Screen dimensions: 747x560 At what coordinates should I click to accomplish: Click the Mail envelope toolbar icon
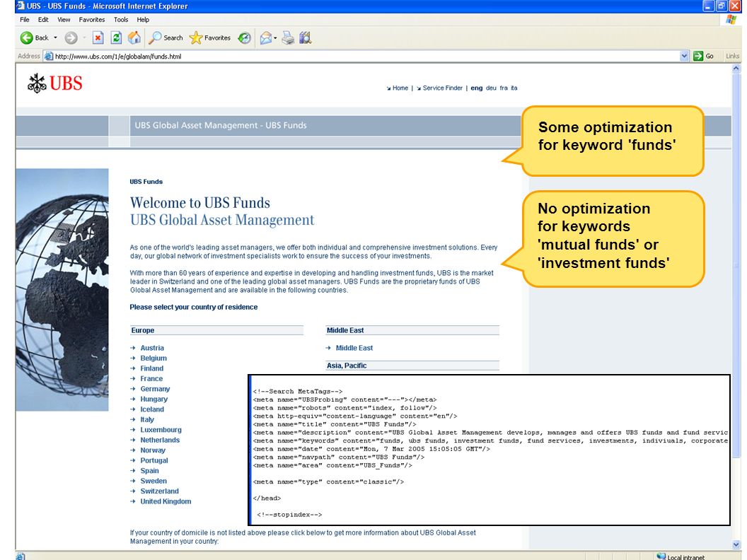266,37
